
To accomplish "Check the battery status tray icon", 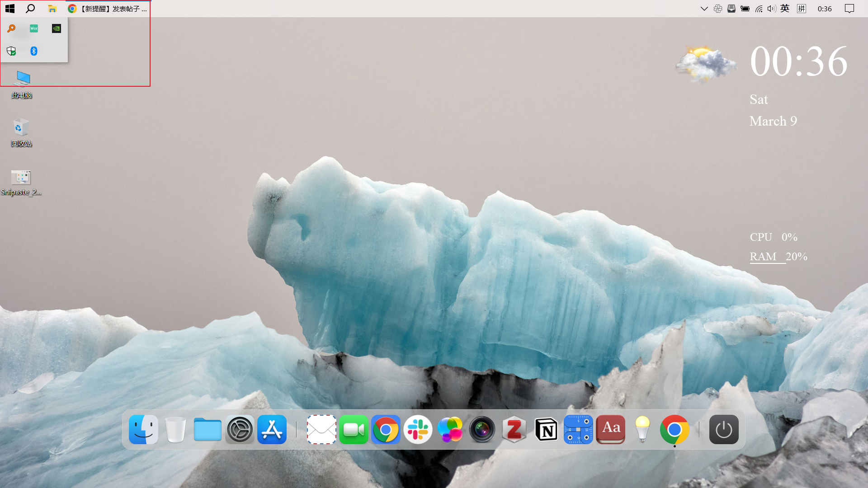I will (x=745, y=9).
